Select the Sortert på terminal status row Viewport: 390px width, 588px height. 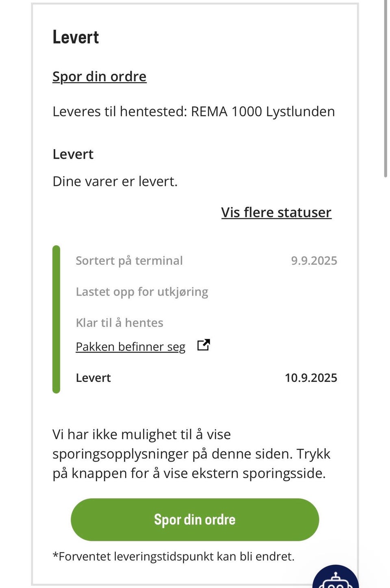pyautogui.click(x=206, y=261)
